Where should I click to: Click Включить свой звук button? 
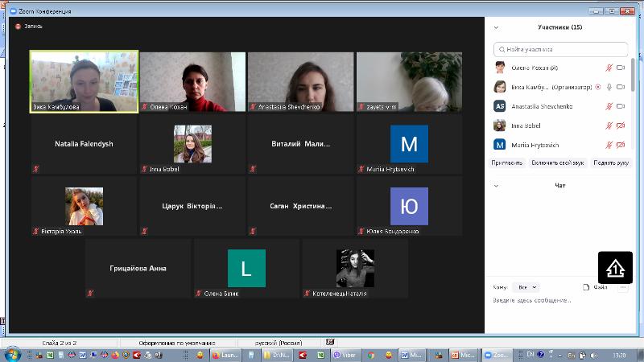click(558, 163)
